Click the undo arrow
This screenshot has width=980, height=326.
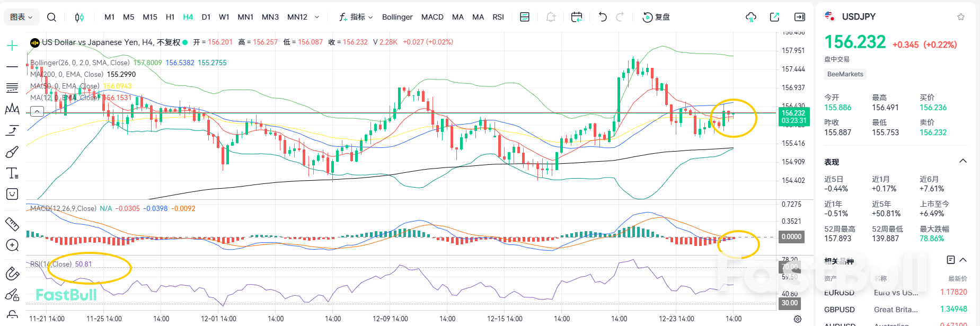click(603, 17)
